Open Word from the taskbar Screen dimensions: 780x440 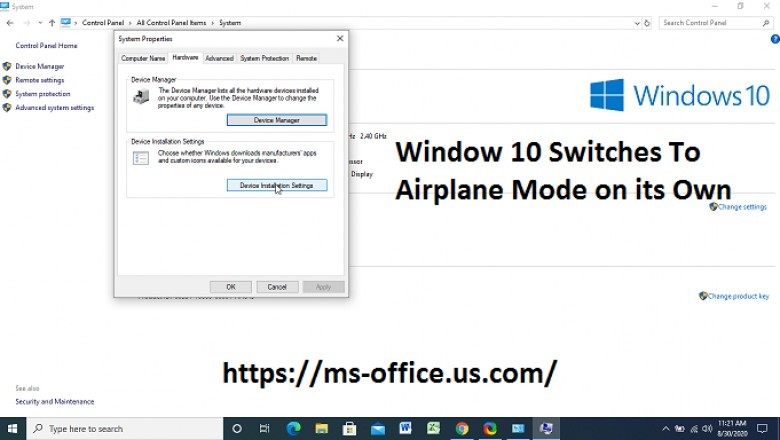[x=405, y=429]
